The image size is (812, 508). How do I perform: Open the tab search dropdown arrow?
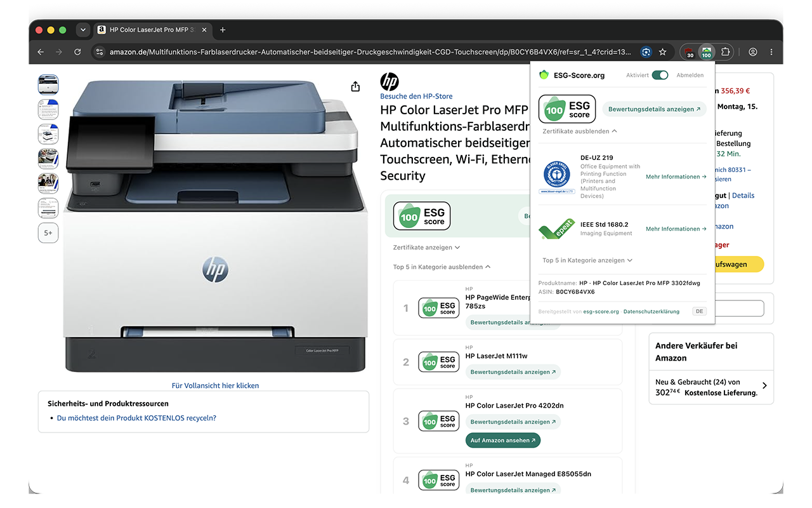coord(83,30)
